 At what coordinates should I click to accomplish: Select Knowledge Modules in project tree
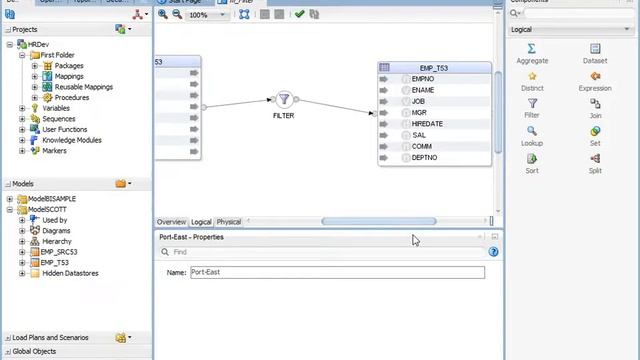tap(72, 140)
